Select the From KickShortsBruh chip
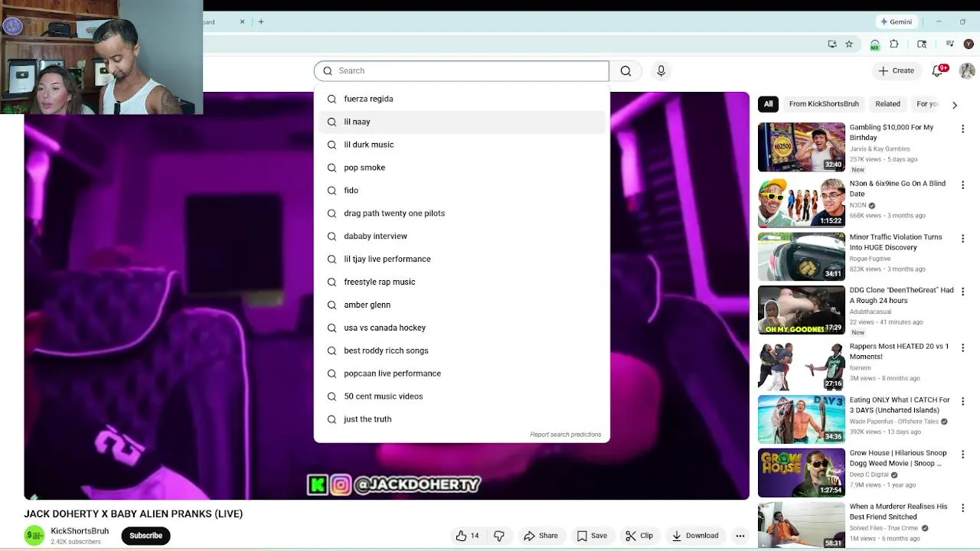Image resolution: width=980 pixels, height=551 pixels. pos(824,104)
